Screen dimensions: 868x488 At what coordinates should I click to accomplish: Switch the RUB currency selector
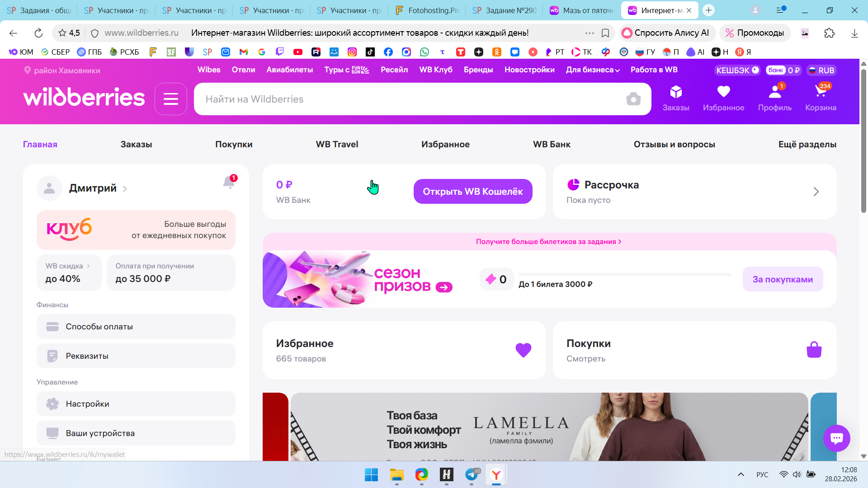click(822, 70)
